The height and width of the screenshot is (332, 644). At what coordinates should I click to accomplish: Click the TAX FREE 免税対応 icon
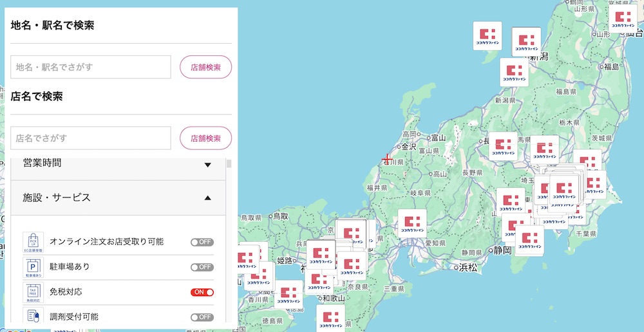pyautogui.click(x=33, y=293)
